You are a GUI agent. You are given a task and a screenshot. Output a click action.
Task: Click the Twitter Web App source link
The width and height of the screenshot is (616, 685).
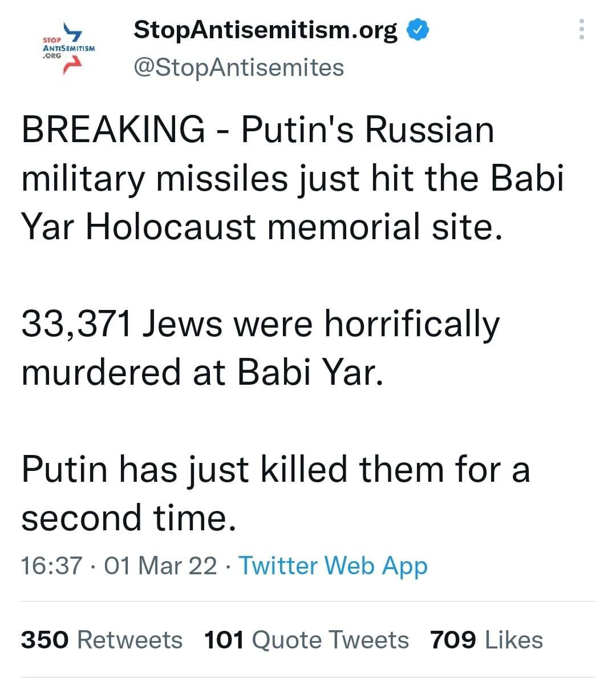click(333, 566)
